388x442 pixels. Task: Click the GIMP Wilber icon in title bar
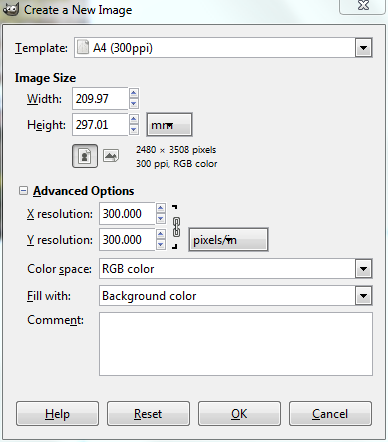click(x=10, y=9)
